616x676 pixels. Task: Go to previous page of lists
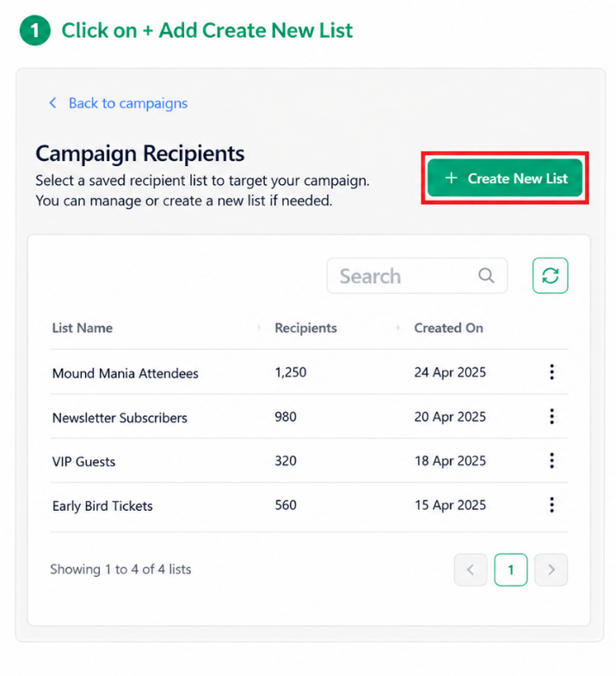(x=471, y=570)
